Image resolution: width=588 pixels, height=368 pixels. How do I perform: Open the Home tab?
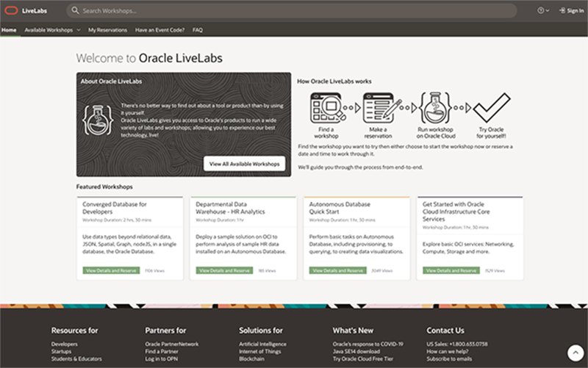coord(9,30)
